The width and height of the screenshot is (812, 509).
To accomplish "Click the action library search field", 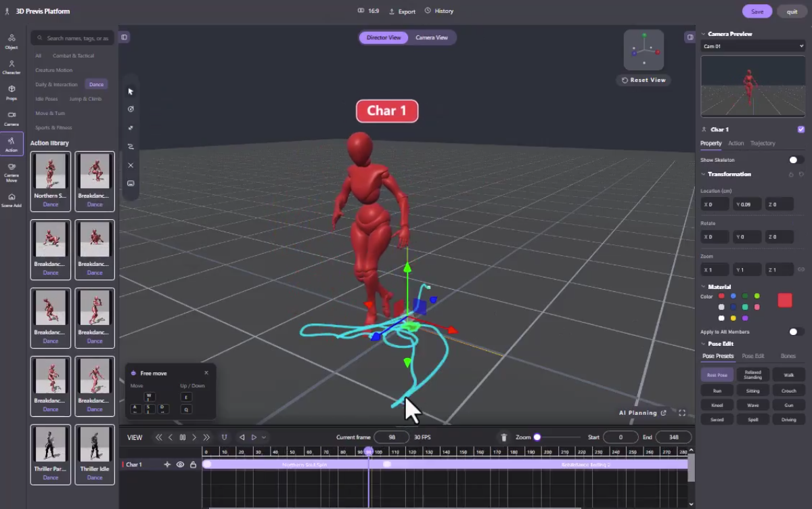I will pos(72,38).
